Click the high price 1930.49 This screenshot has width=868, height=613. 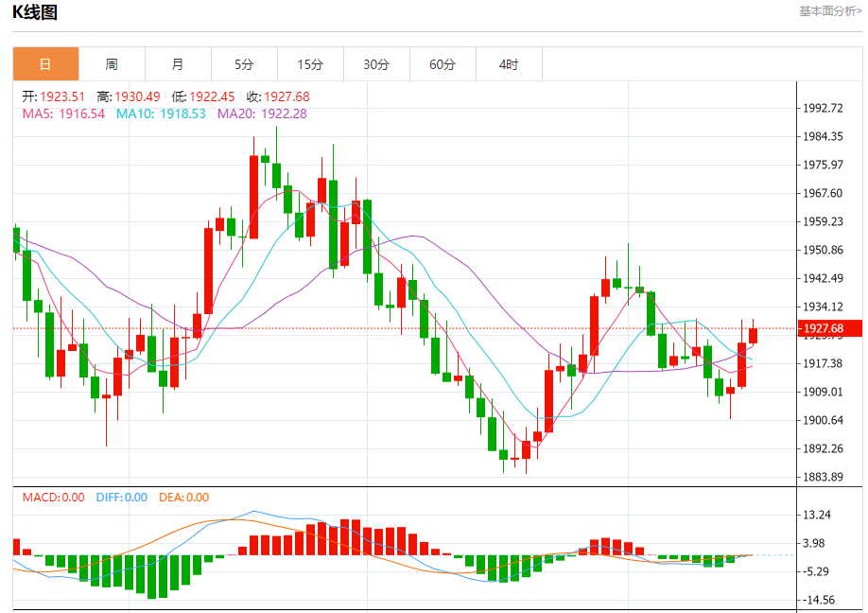coord(137,96)
